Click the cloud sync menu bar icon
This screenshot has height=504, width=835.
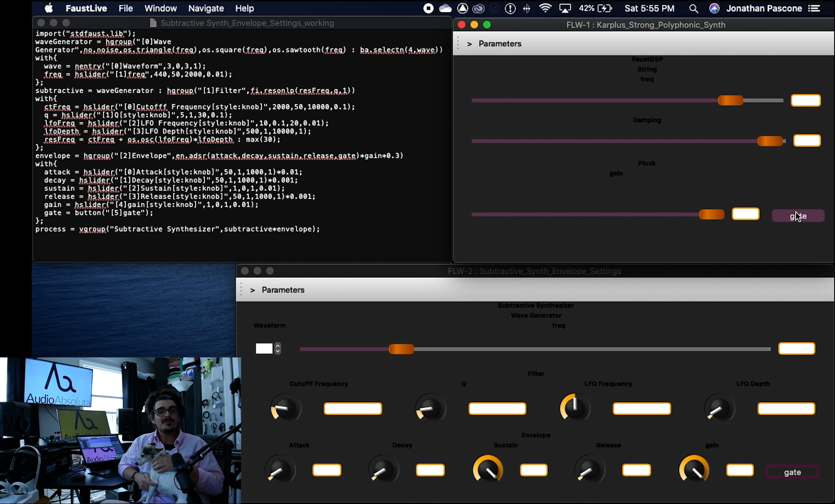pos(445,9)
